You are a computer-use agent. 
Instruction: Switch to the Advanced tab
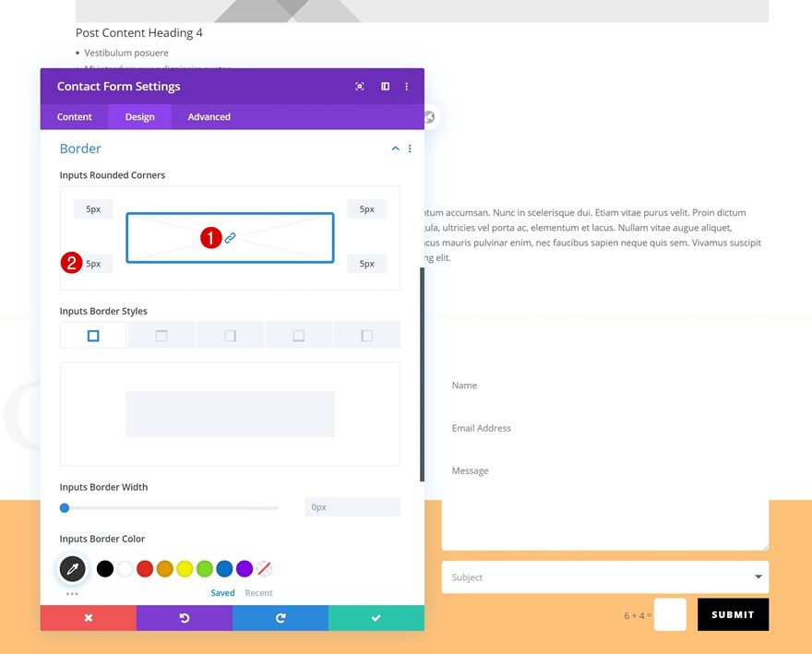coord(208,116)
